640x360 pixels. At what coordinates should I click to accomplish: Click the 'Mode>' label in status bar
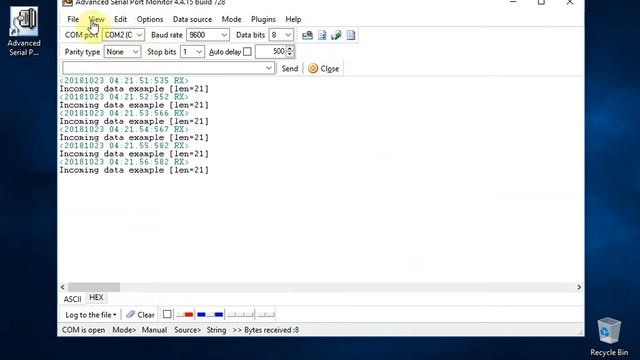point(124,330)
